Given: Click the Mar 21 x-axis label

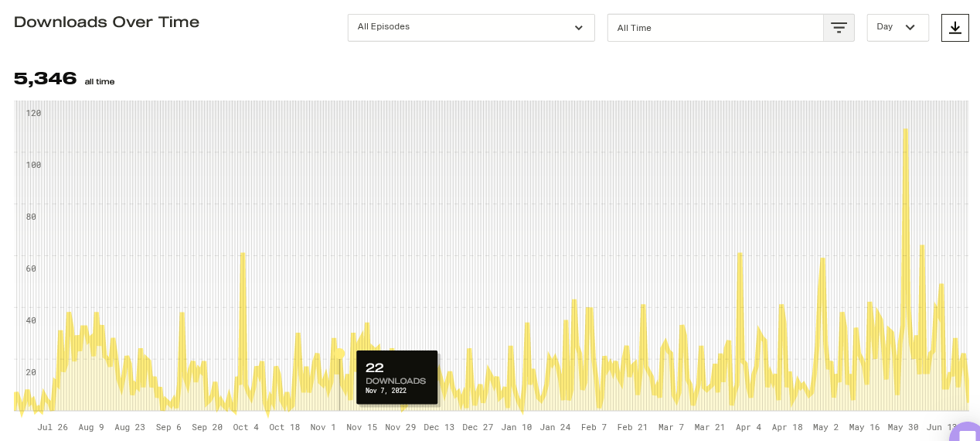Looking at the screenshot, I should click(709, 427).
